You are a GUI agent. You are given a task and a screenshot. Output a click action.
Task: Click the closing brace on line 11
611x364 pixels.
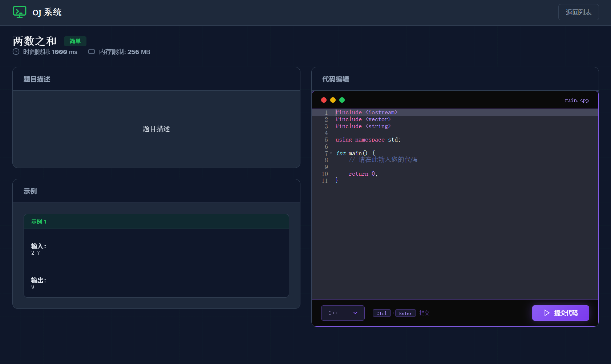[x=337, y=180]
